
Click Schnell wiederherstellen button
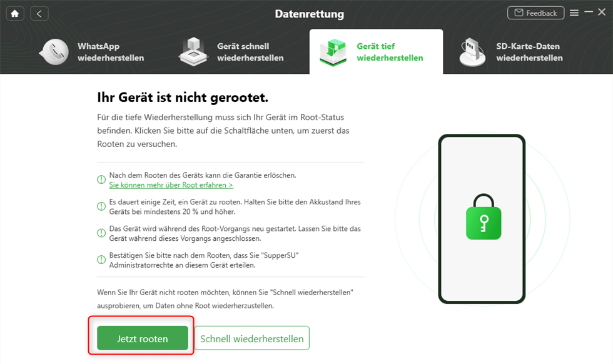251,338
